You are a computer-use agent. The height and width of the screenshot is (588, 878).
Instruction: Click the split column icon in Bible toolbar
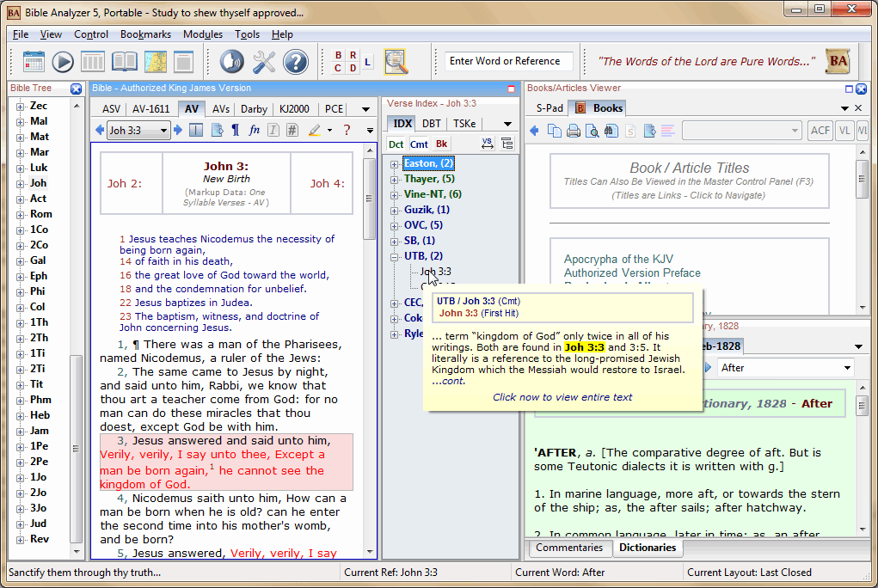(196, 131)
